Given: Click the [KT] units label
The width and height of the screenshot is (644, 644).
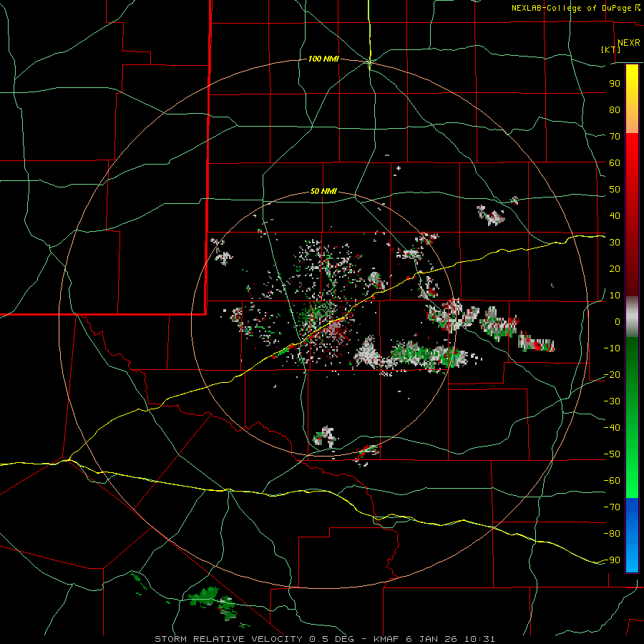Looking at the screenshot, I should pyautogui.click(x=611, y=49).
